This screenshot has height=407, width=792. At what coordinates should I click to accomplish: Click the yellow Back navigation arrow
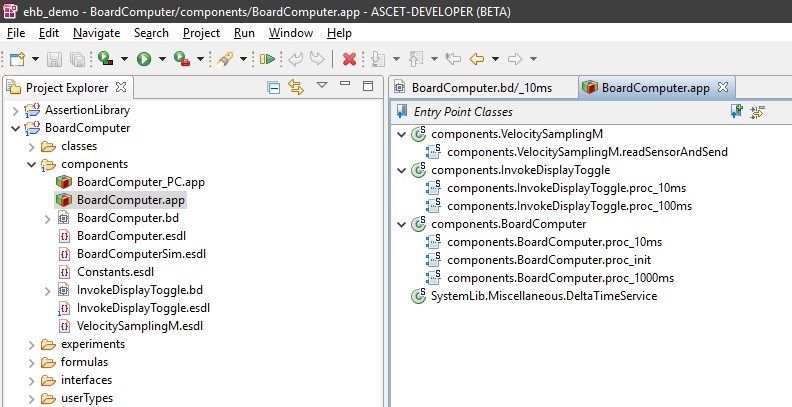(477, 59)
